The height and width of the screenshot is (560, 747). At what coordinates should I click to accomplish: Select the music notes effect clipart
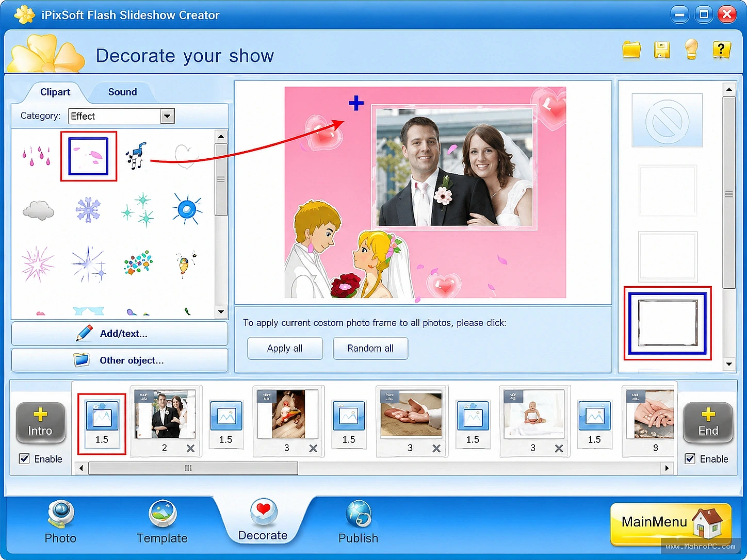(x=136, y=156)
